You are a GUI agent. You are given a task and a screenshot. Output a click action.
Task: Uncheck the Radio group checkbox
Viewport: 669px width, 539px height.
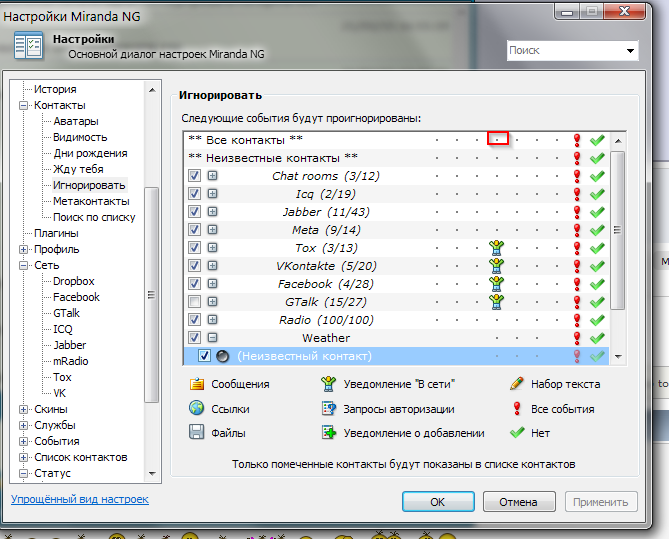pos(195,320)
